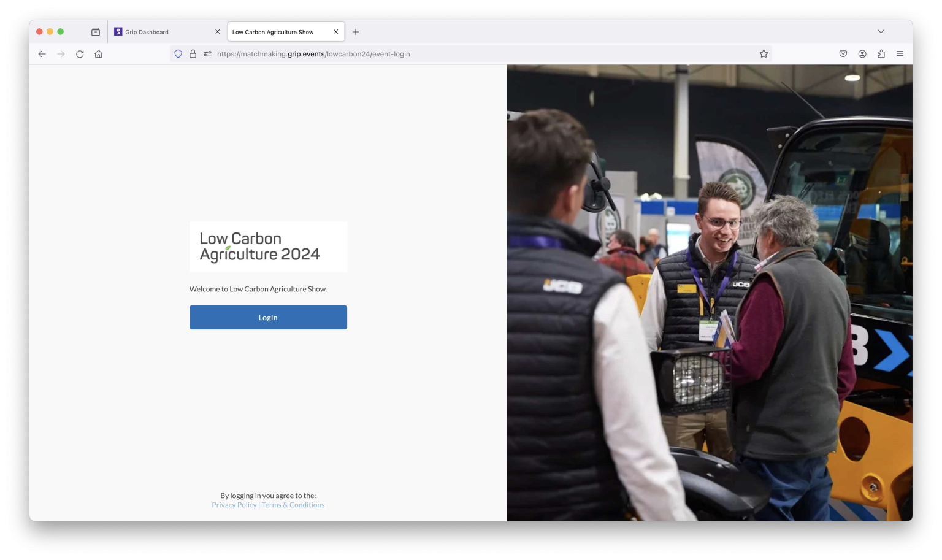The image size is (942, 560).
Task: Save page to Pocket
Action: [x=842, y=53]
